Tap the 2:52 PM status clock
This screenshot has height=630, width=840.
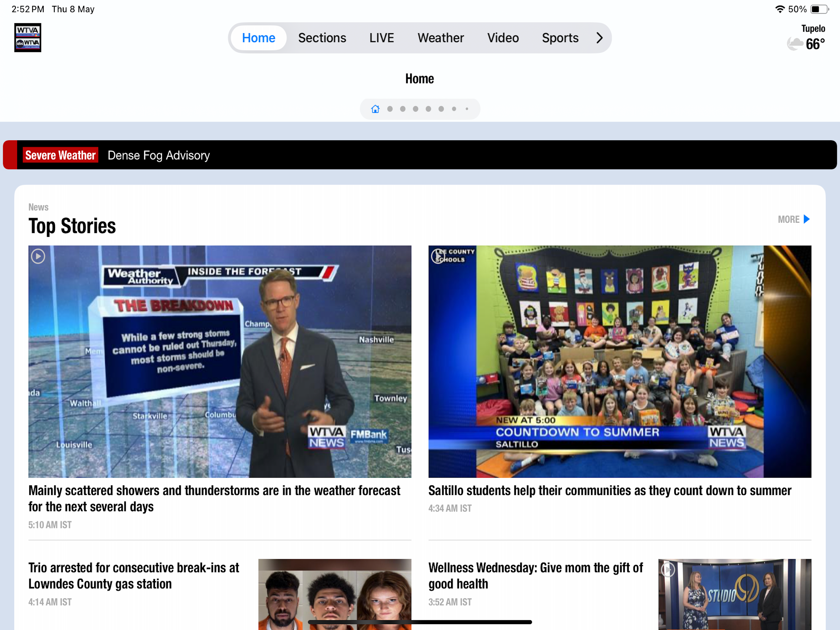coord(28,9)
